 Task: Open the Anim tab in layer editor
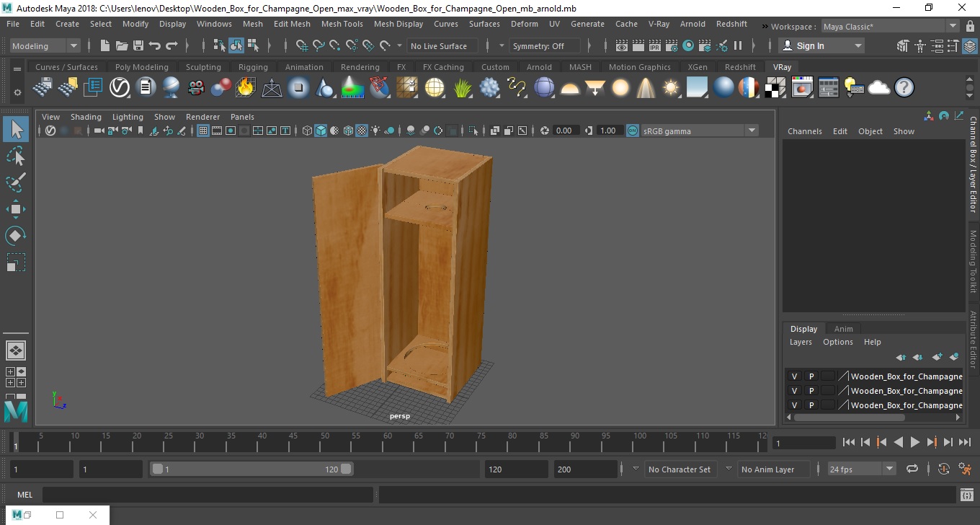[843, 329]
